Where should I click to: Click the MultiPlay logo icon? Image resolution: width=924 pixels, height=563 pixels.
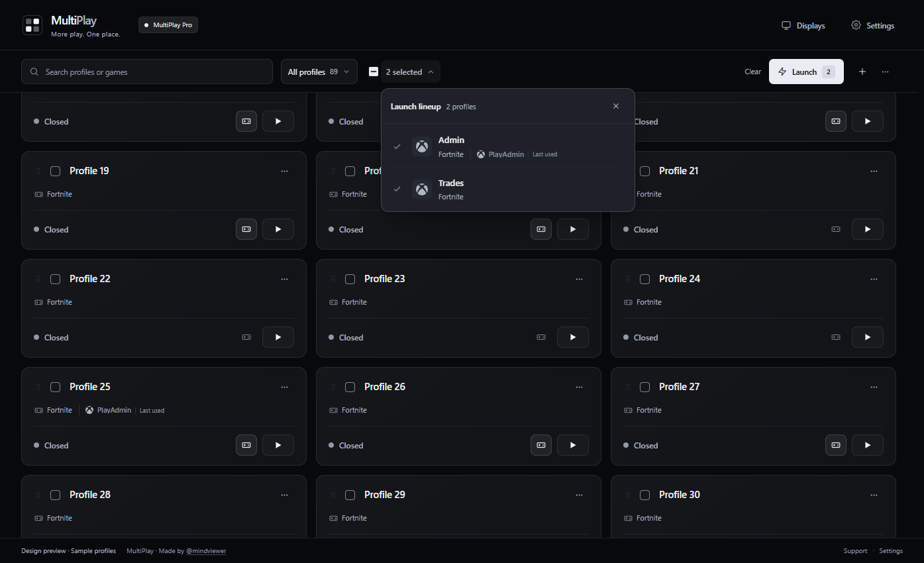pyautogui.click(x=32, y=25)
